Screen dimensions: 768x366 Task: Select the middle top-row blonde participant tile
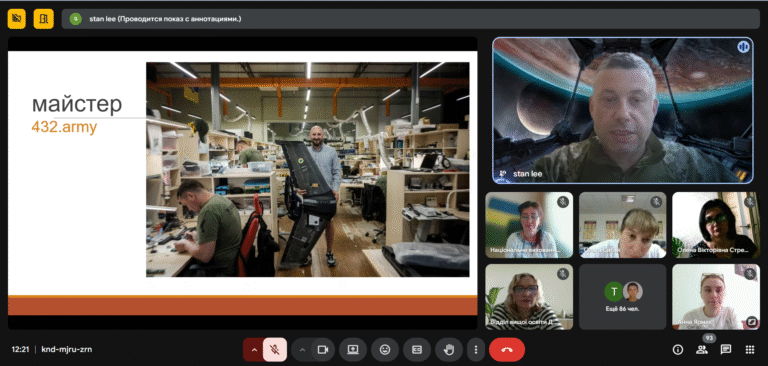point(623,225)
